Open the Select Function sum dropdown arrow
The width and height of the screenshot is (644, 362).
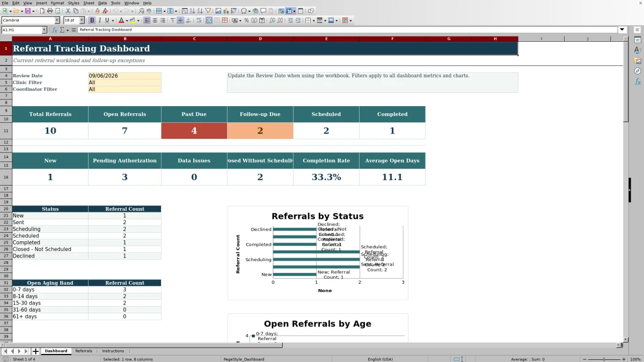pyautogui.click(x=68, y=30)
